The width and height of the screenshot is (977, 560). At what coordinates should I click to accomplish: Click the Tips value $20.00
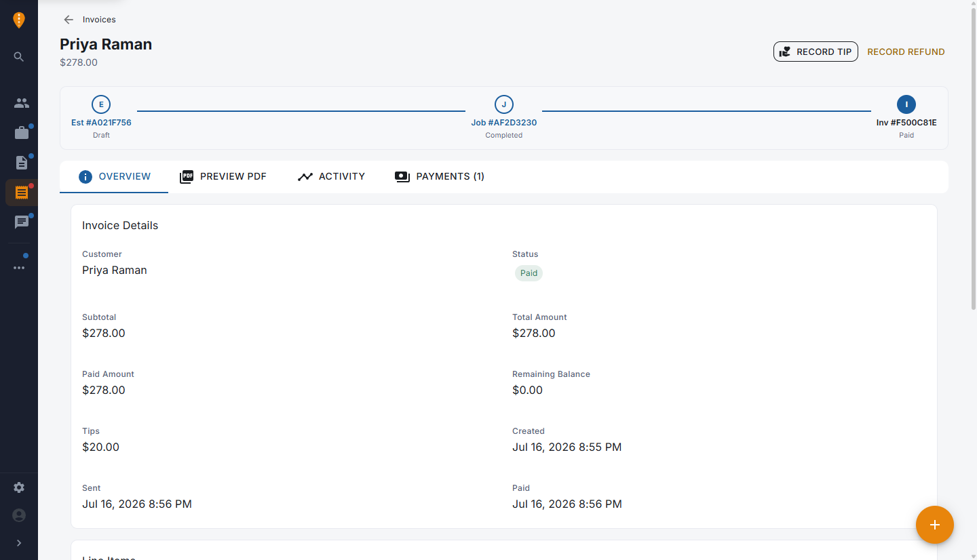[x=100, y=447]
